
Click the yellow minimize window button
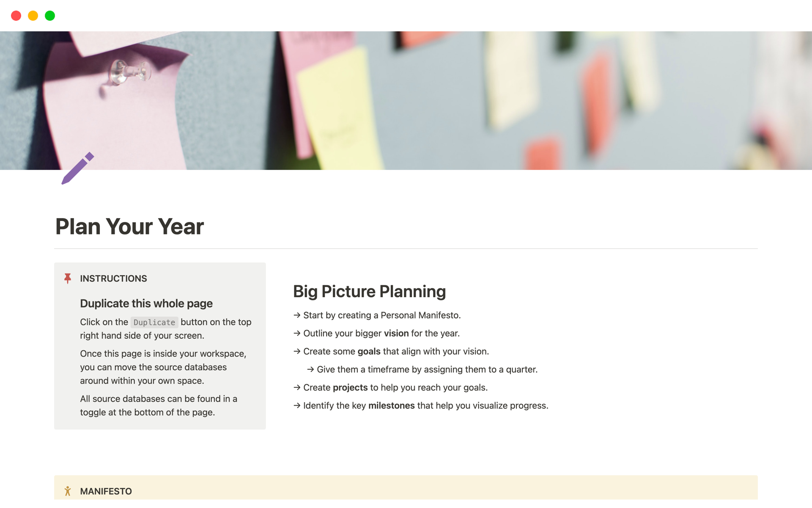tap(33, 16)
